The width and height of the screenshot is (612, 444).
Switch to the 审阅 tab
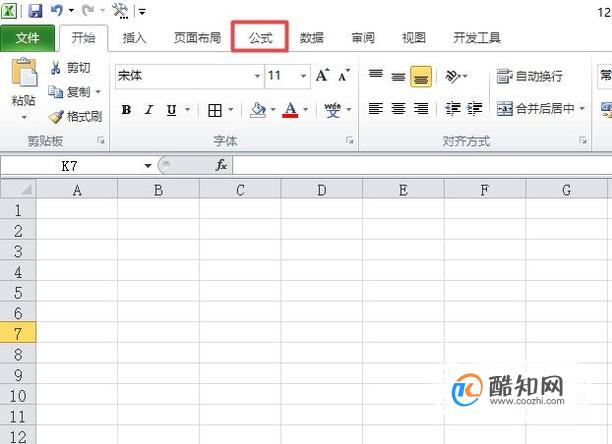363,38
